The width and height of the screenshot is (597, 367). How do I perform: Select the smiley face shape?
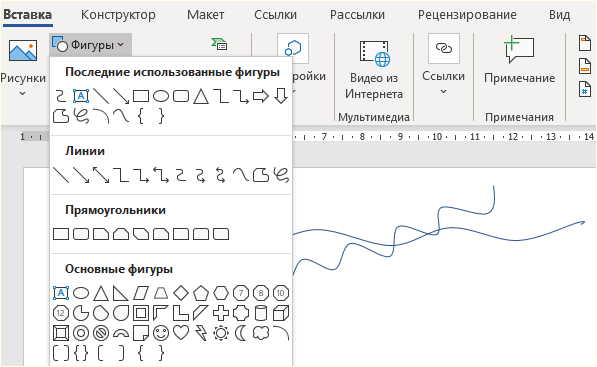tap(161, 333)
